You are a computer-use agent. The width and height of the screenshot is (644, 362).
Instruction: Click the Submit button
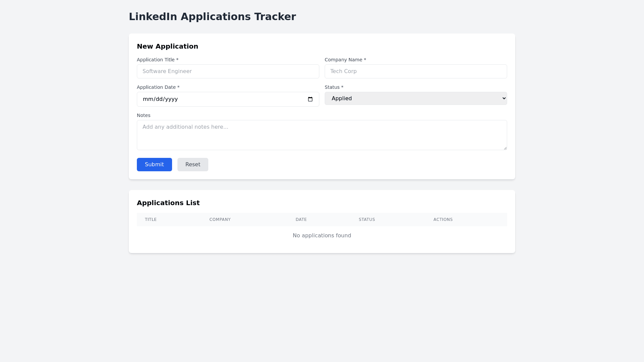pos(154,165)
